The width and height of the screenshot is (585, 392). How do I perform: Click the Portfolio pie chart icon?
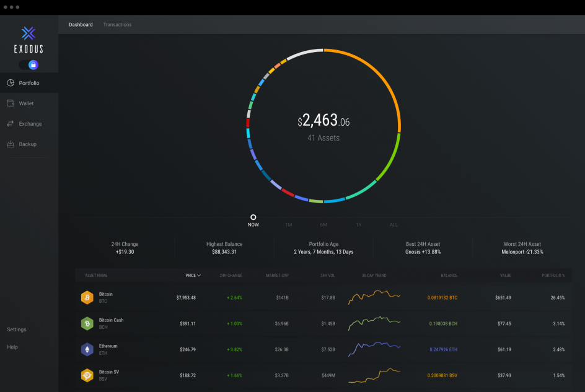tap(11, 83)
